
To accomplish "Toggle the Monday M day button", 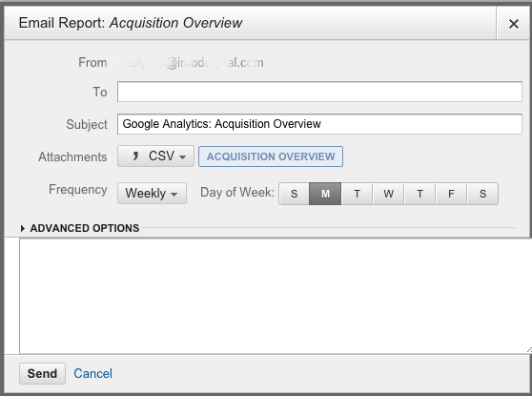I will tap(325, 194).
